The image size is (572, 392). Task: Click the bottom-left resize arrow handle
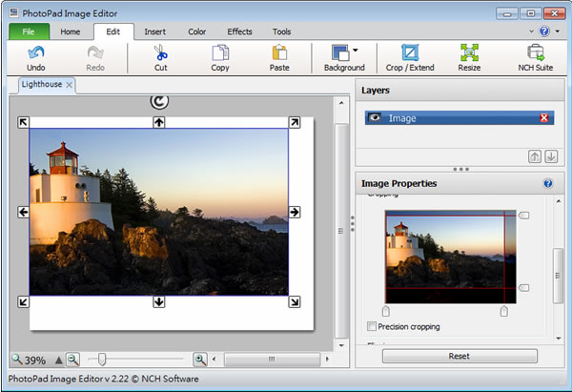23,301
